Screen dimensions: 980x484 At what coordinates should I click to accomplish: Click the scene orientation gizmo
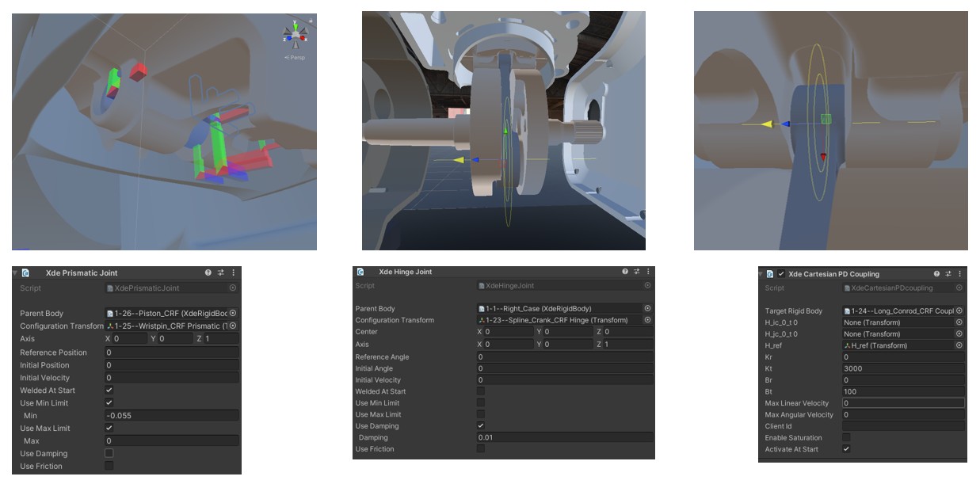[x=296, y=34]
